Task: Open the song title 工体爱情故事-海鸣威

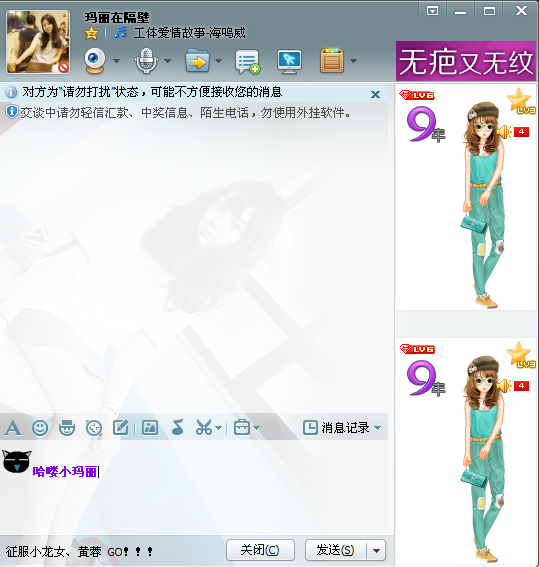Action: pos(189,33)
